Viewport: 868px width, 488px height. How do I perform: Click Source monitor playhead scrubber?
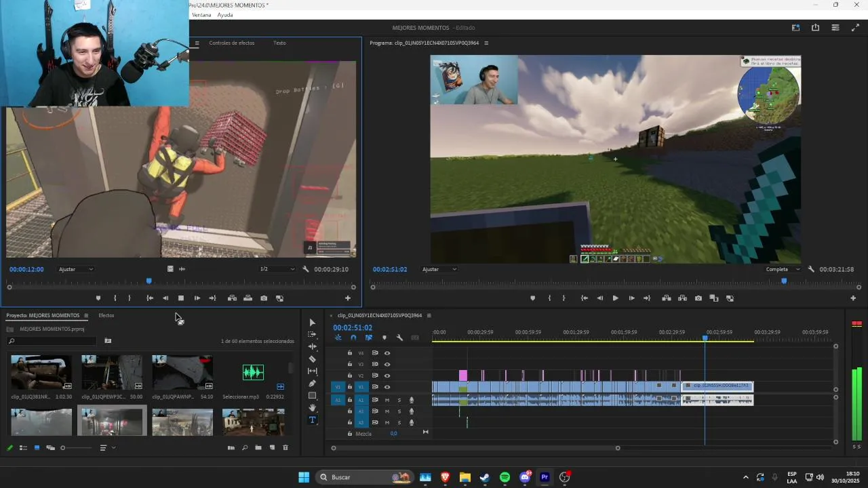149,281
